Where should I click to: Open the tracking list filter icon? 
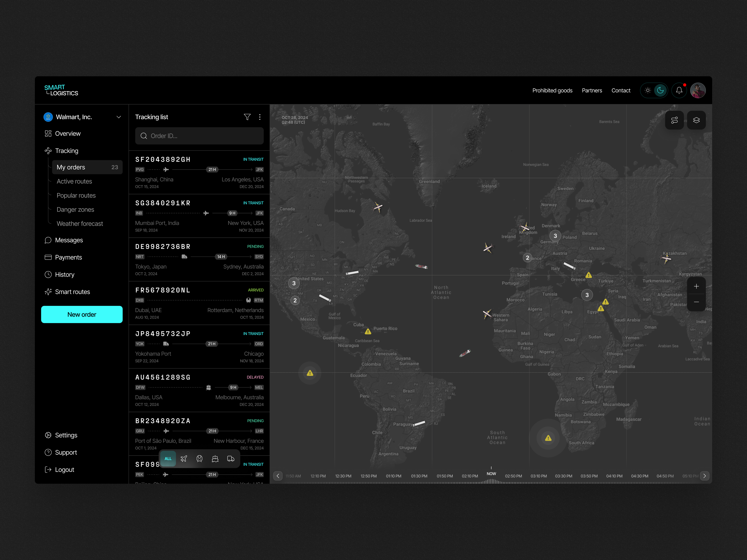pyautogui.click(x=247, y=117)
